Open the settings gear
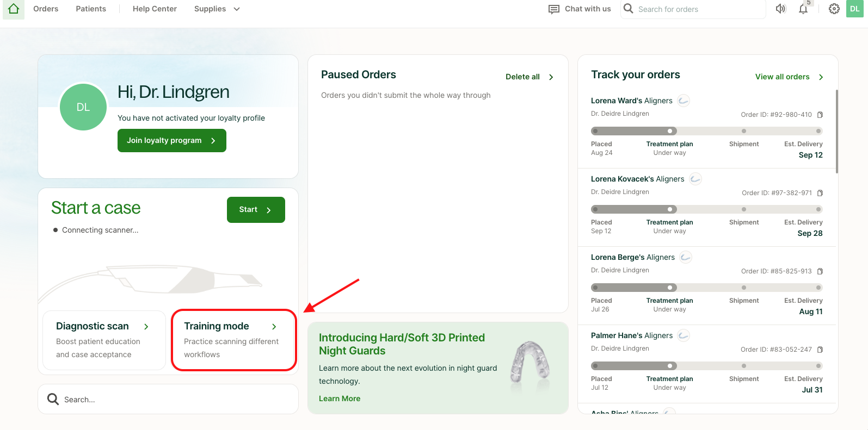 (x=834, y=9)
